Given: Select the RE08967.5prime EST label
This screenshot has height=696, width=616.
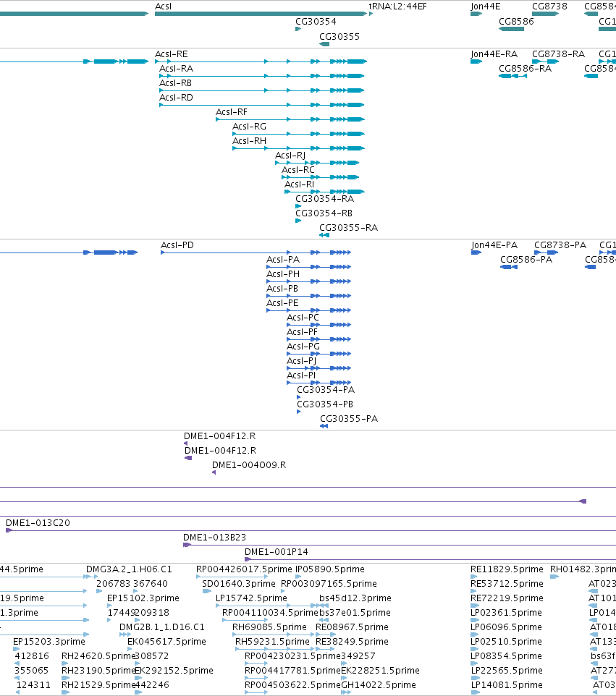Looking at the screenshot, I should [352, 627].
